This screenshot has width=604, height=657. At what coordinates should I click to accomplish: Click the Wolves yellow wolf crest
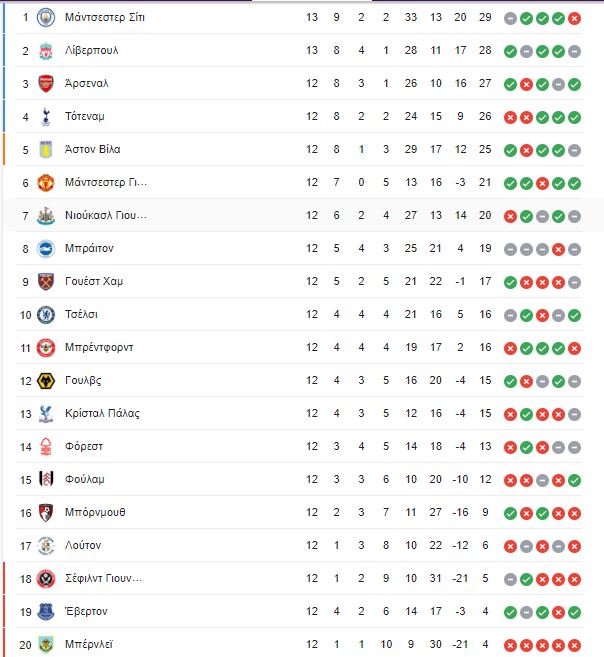click(46, 381)
